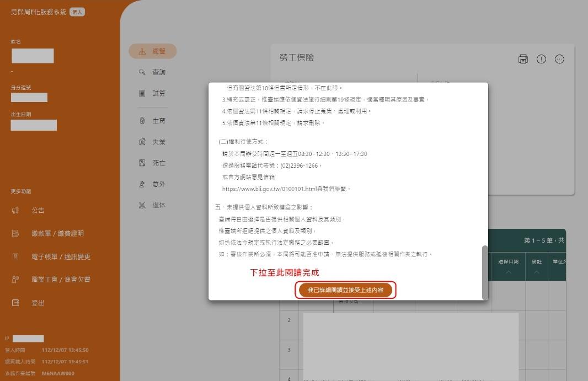Click the 失業 icon
The width and height of the screenshot is (588, 381).
click(142, 142)
